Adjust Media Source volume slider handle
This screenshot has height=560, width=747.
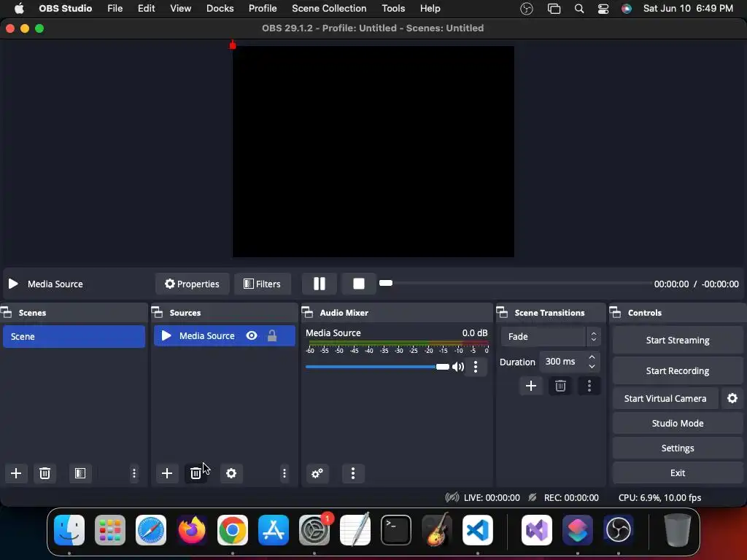pos(443,367)
